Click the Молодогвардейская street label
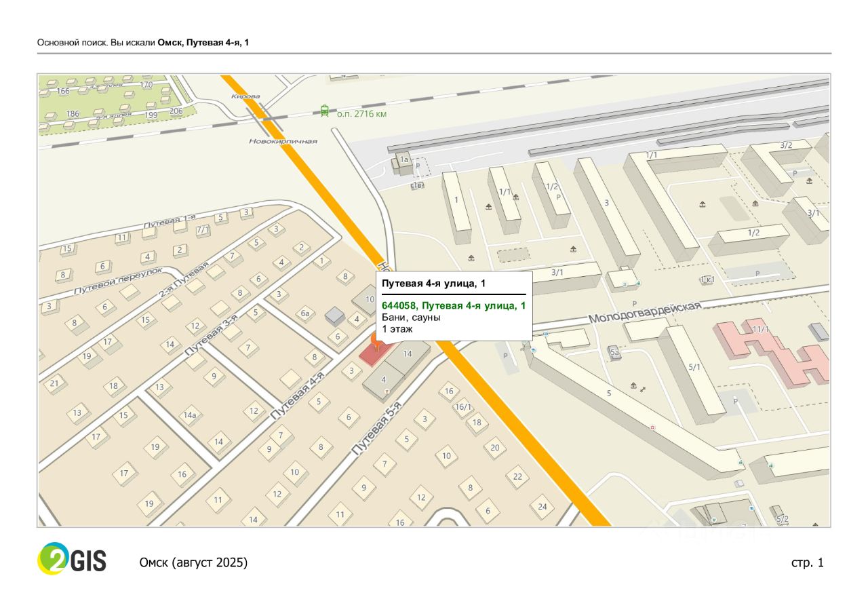Screen dimensions: 868x614 (x=644, y=313)
